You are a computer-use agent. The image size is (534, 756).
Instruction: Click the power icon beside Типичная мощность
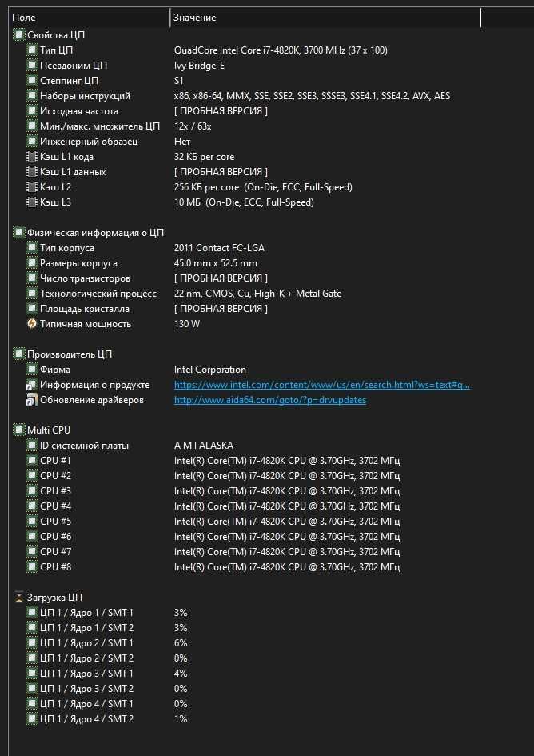point(31,323)
